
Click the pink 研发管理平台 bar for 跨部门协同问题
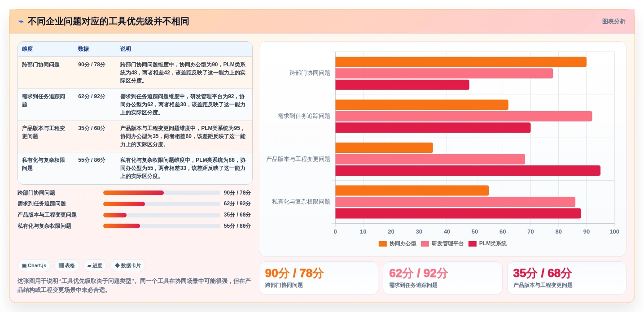[x=444, y=74]
